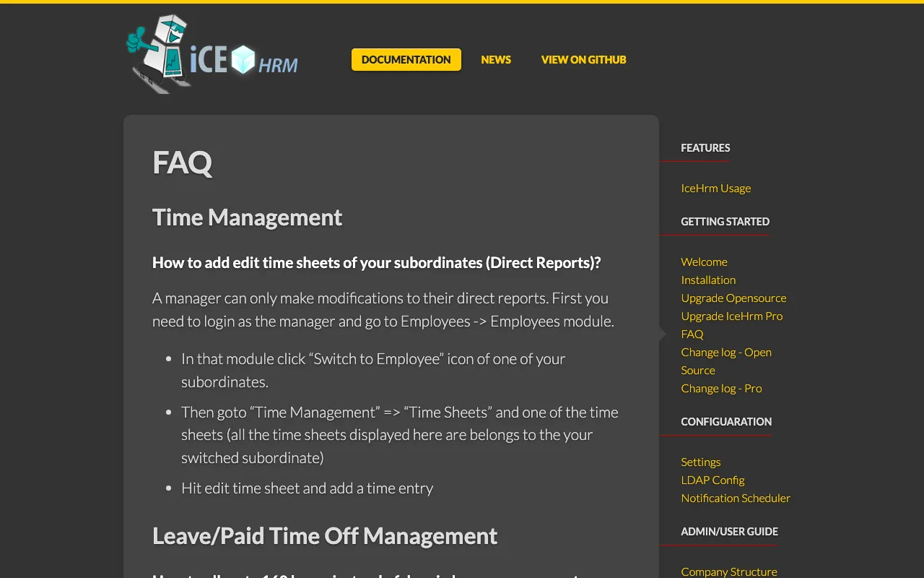The width and height of the screenshot is (924, 578).
Task: Open the Installation guide
Action: click(x=709, y=280)
